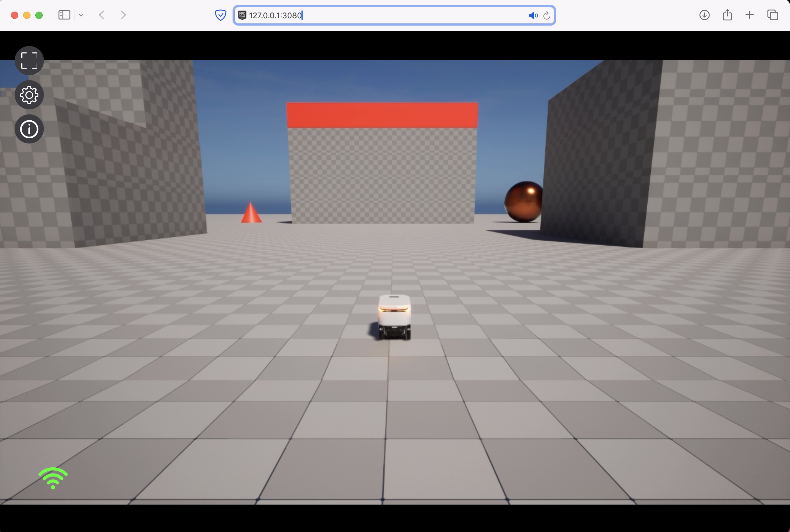The height and width of the screenshot is (532, 790).
Task: Open the downloads list
Action: click(x=704, y=15)
